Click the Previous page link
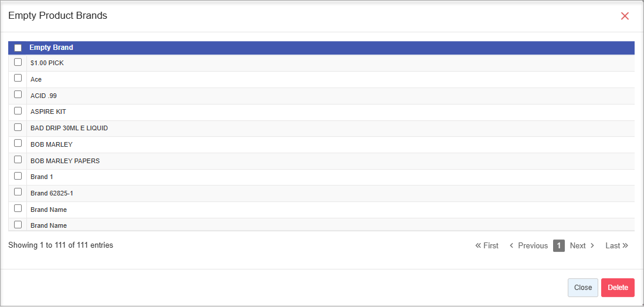Screen dimensions: 644x307 tap(528, 246)
